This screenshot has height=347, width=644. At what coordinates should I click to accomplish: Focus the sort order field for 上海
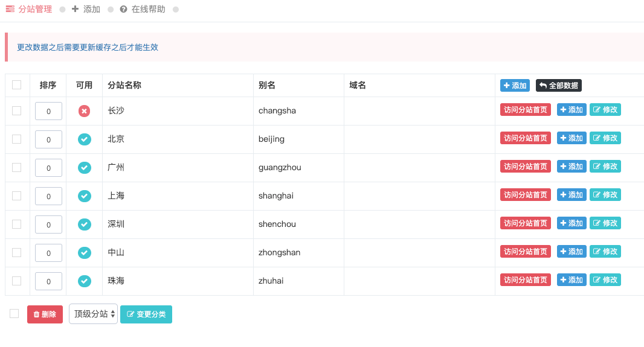[48, 196]
